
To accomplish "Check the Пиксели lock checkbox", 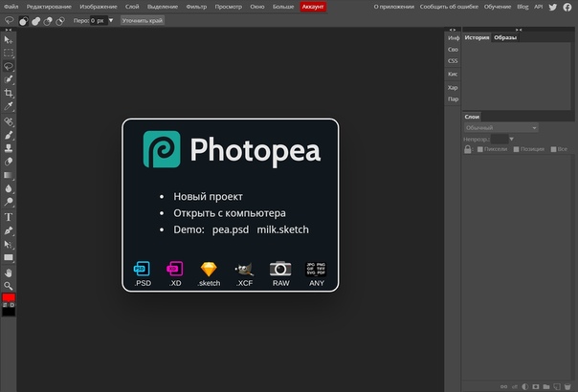I will coord(480,149).
